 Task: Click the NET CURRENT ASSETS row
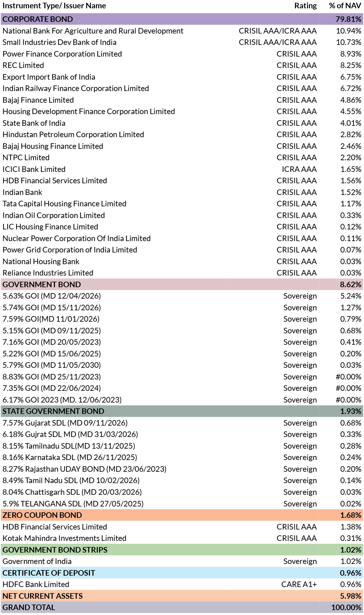182,596
